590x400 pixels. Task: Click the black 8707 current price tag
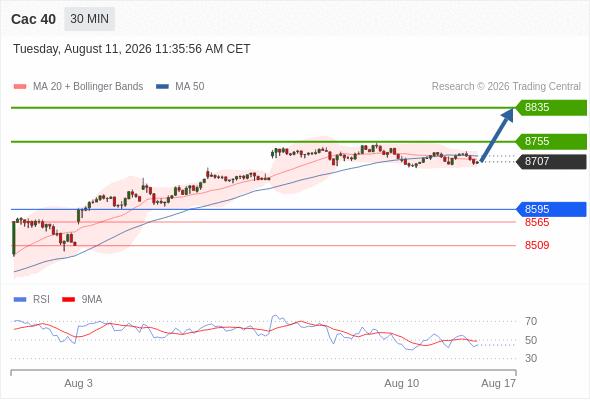551,161
